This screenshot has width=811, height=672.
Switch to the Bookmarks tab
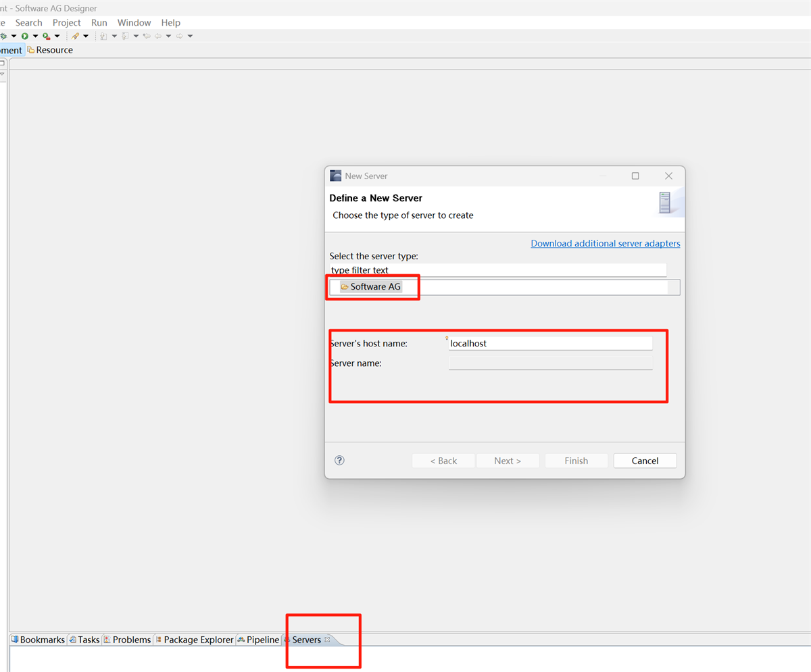point(39,640)
